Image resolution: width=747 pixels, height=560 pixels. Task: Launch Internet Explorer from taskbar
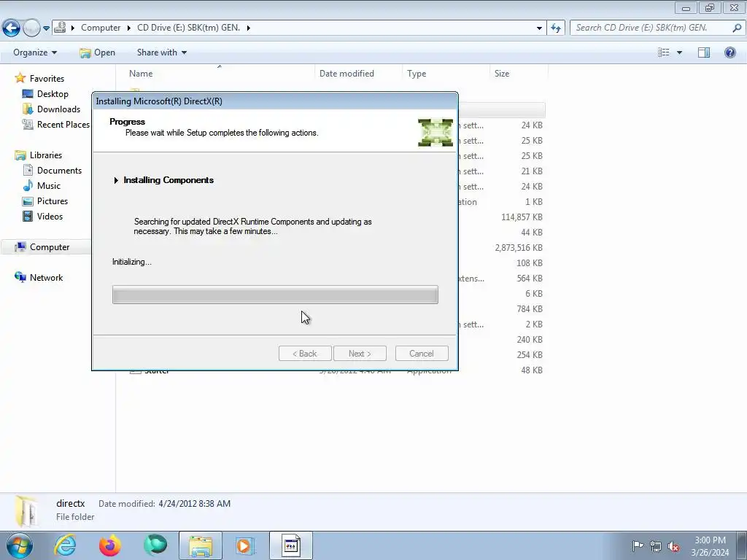[65, 545]
